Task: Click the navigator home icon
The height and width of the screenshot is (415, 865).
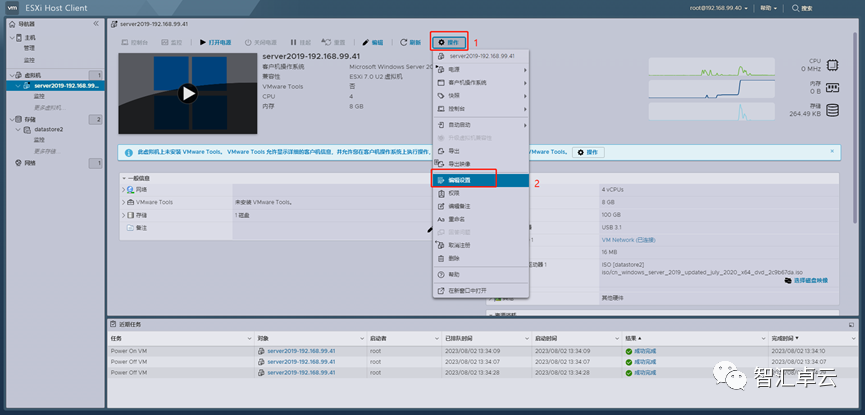Action: 13,24
